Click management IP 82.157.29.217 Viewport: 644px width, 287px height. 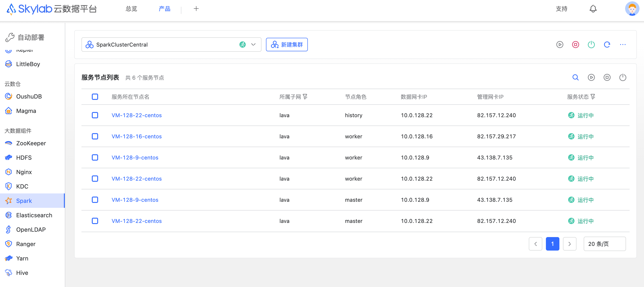pos(496,137)
